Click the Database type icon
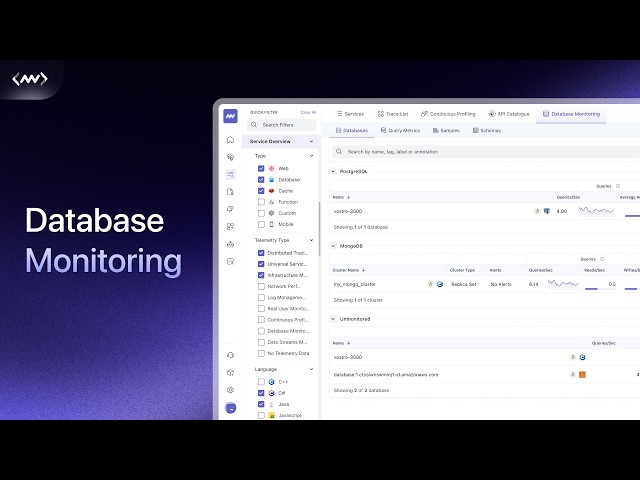640x480 pixels. coord(271,180)
